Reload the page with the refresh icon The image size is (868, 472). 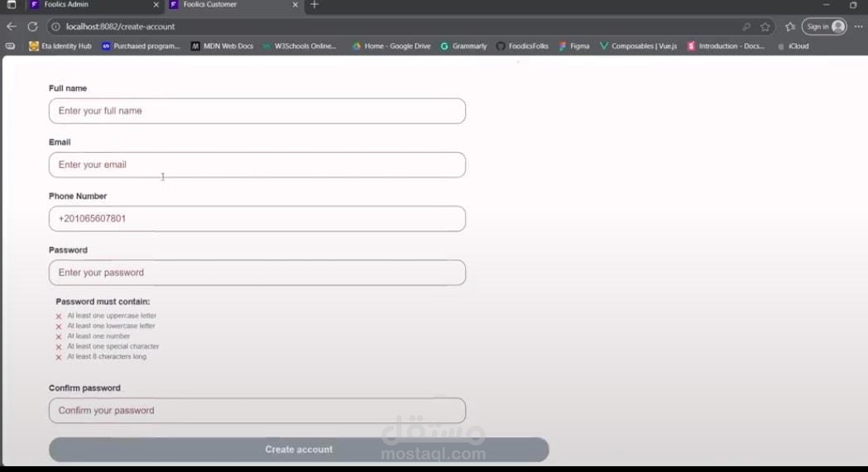[32, 26]
